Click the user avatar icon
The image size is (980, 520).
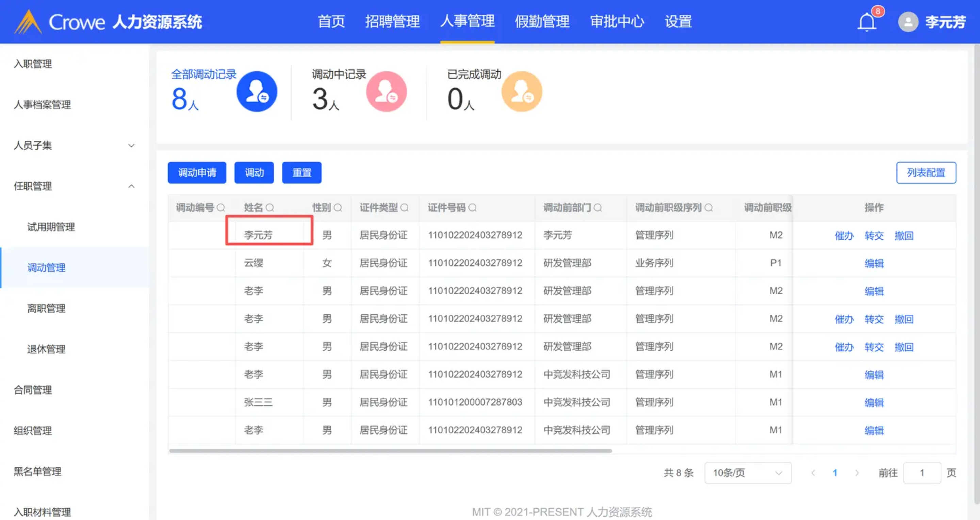pos(908,22)
